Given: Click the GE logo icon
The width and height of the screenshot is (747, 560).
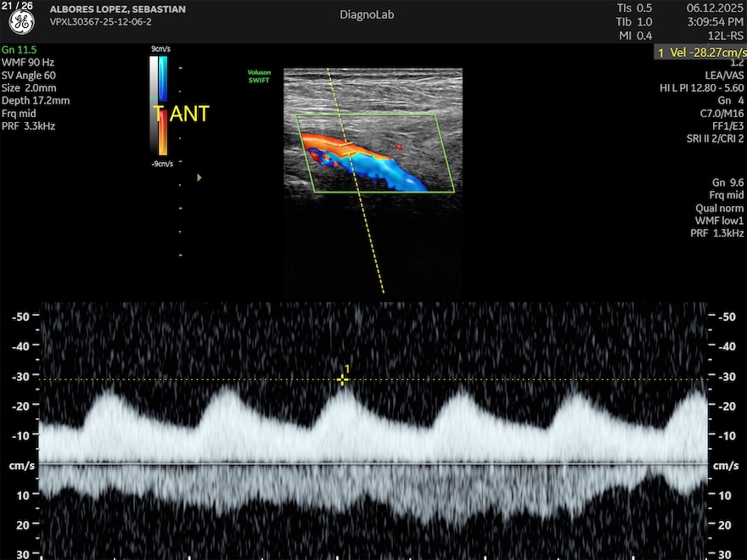Looking at the screenshot, I should point(21,22).
